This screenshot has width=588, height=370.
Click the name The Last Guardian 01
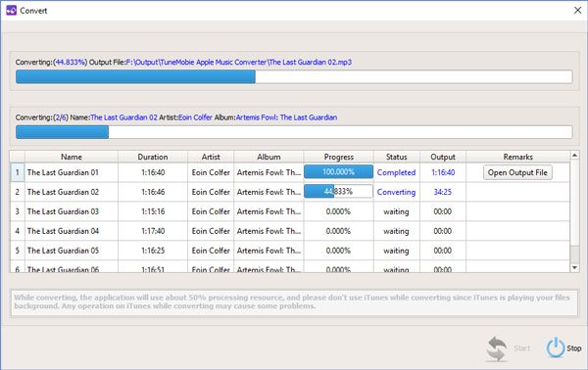click(63, 172)
